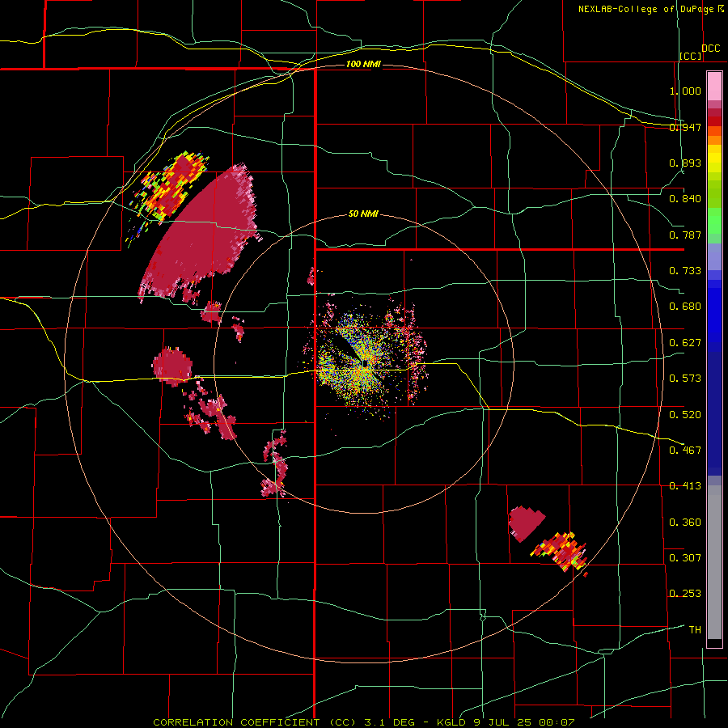
Task: Select the 0.627 scale value
Action: pyautogui.click(x=685, y=343)
